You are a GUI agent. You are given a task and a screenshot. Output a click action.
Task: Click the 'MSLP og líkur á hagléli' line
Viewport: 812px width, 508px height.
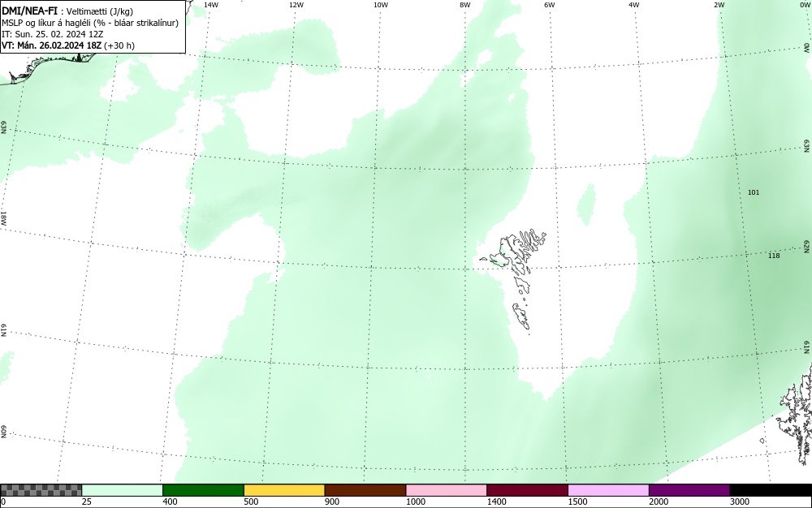tap(90, 23)
